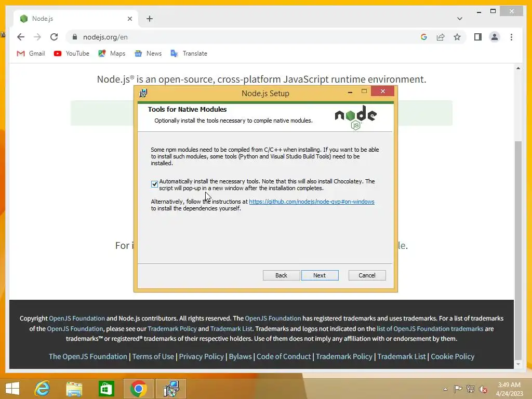Open Terms of Use footer link
The height and width of the screenshot is (399, 532).
[x=153, y=356]
